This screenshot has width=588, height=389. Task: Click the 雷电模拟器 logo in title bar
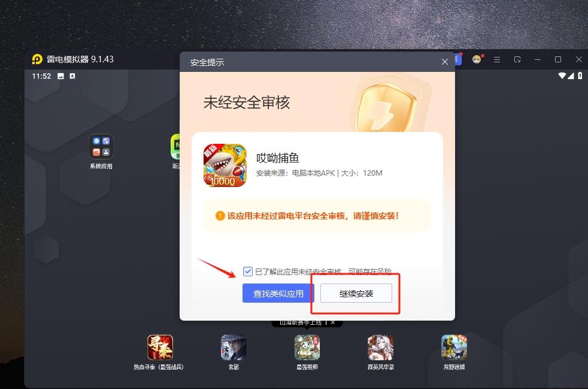[x=37, y=59]
